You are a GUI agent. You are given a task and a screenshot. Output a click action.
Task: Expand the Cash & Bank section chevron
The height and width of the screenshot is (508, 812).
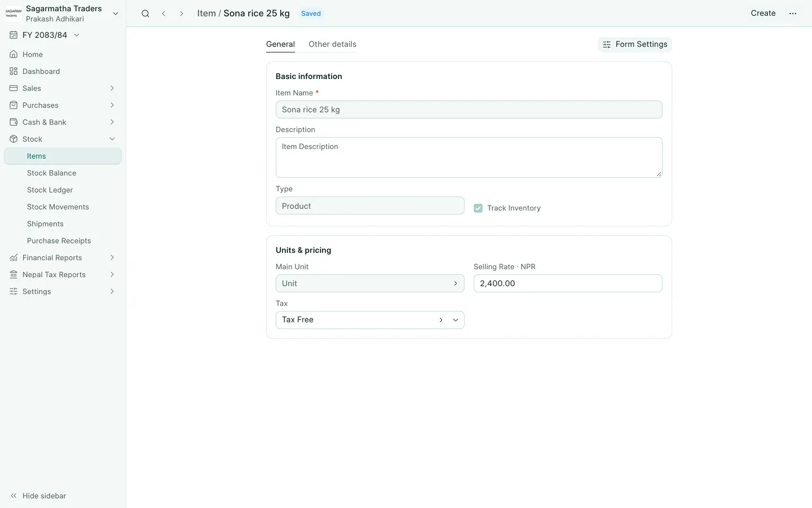tap(112, 122)
